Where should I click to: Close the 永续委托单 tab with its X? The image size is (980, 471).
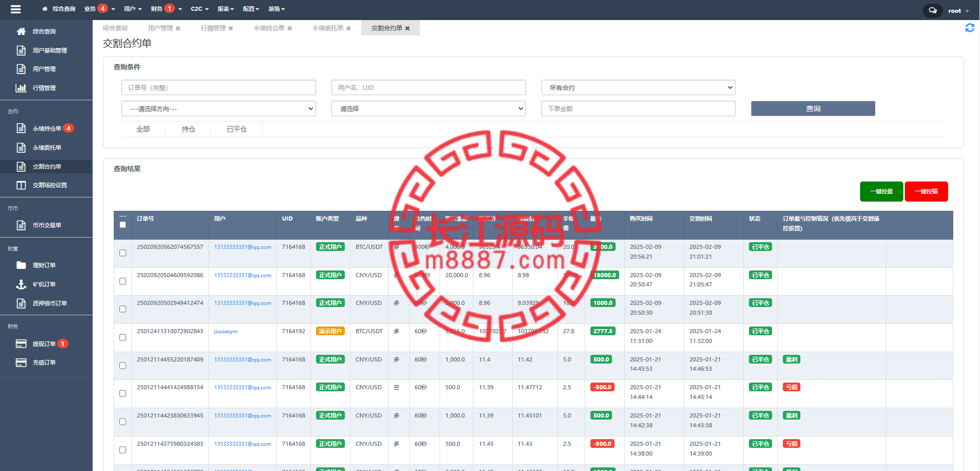click(348, 28)
